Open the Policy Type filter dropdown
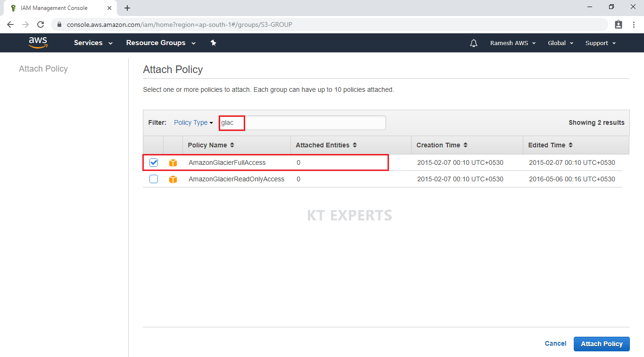Viewport: 644px width, 357px height. point(193,122)
